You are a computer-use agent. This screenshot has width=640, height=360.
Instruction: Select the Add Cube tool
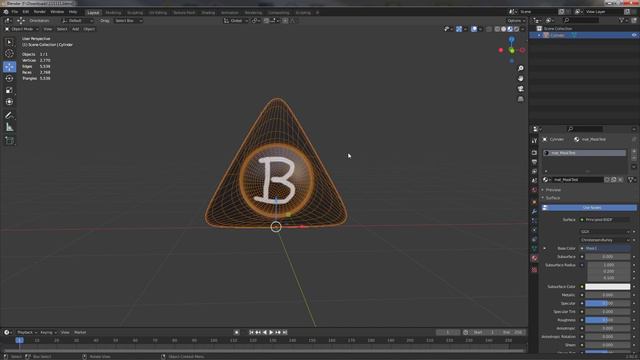[9, 141]
